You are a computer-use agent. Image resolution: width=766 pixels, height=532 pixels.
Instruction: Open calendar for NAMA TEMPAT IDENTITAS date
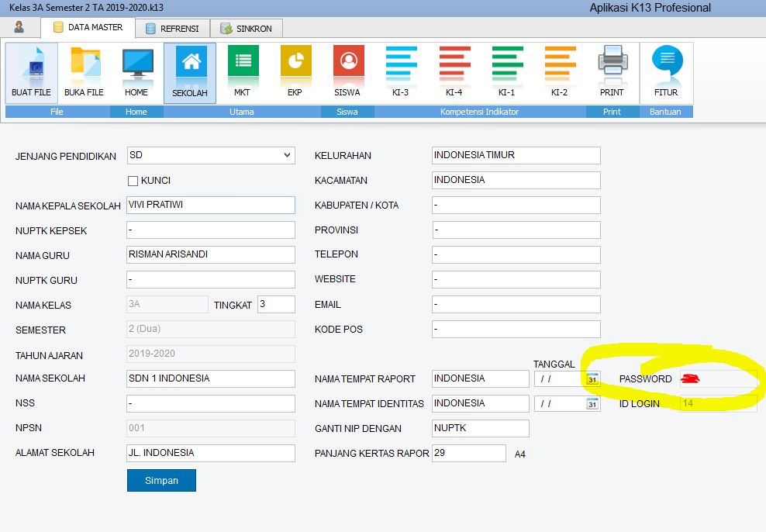pos(592,404)
